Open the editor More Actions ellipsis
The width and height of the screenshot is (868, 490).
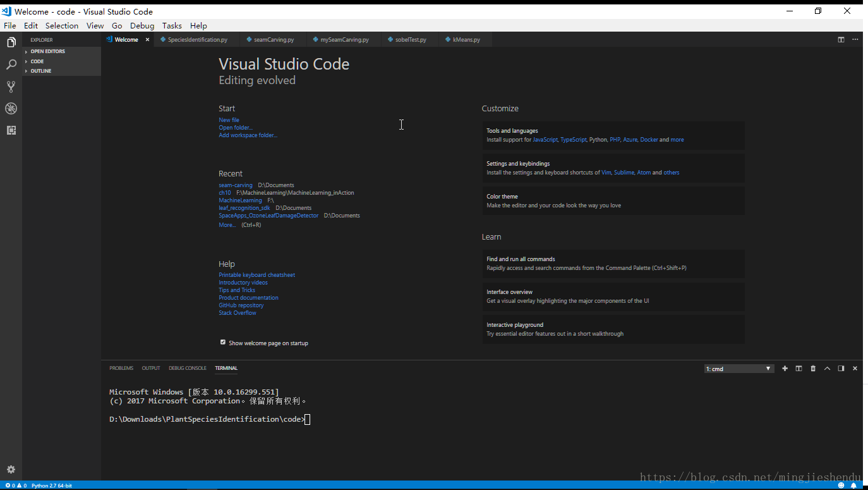(x=855, y=39)
